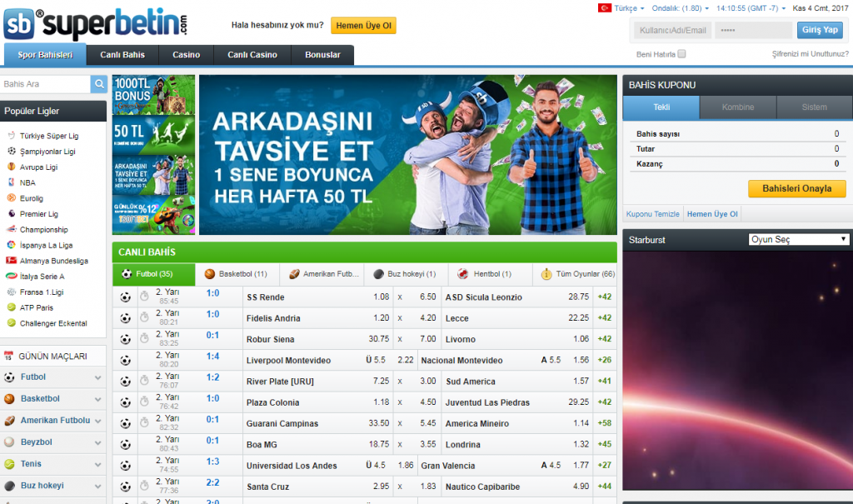Switch to the Sistem coupon tab
853x504 pixels.
(815, 107)
